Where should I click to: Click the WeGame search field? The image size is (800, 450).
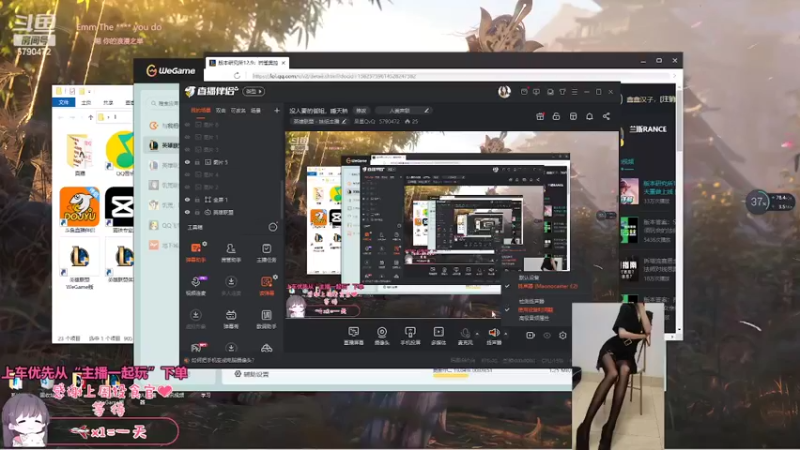click(162, 104)
